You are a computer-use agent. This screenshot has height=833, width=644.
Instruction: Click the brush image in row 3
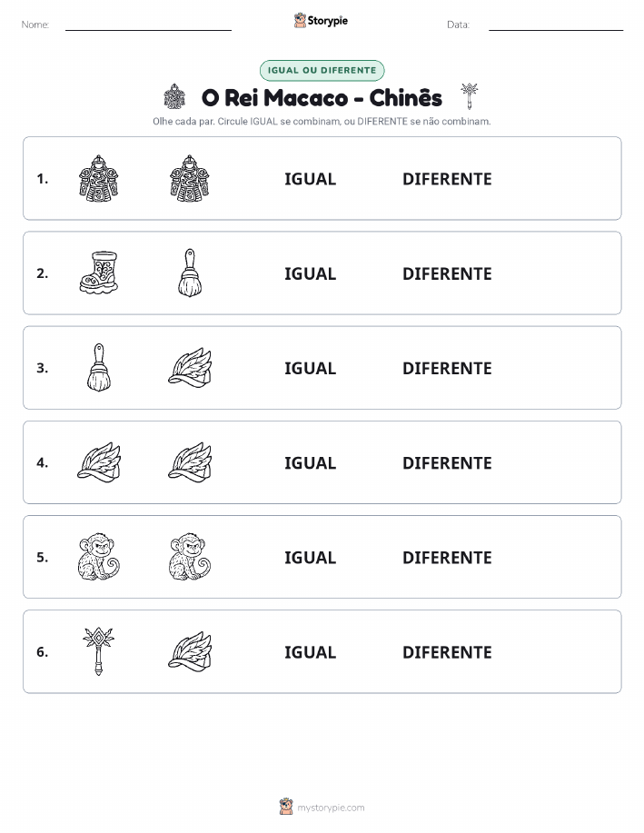[x=99, y=368]
